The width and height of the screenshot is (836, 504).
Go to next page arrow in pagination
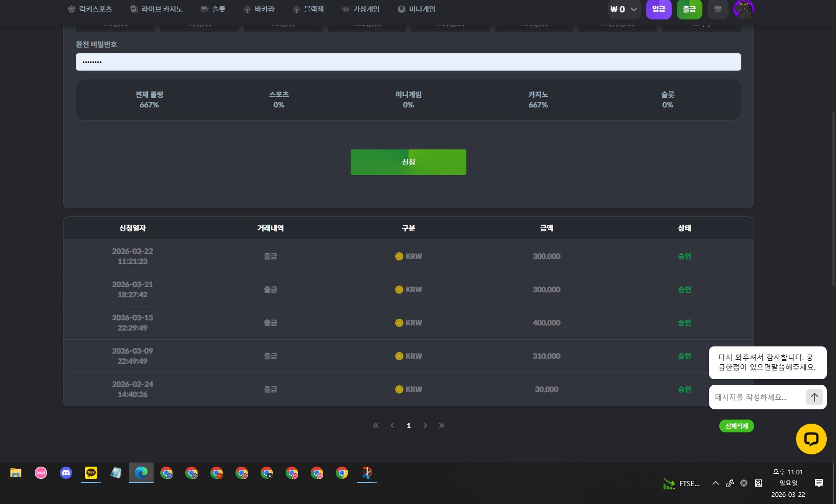point(425,426)
